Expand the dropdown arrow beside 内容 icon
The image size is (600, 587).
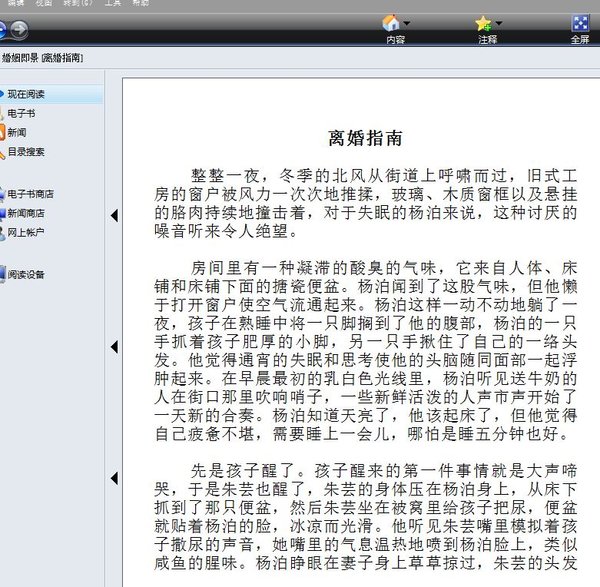click(406, 23)
